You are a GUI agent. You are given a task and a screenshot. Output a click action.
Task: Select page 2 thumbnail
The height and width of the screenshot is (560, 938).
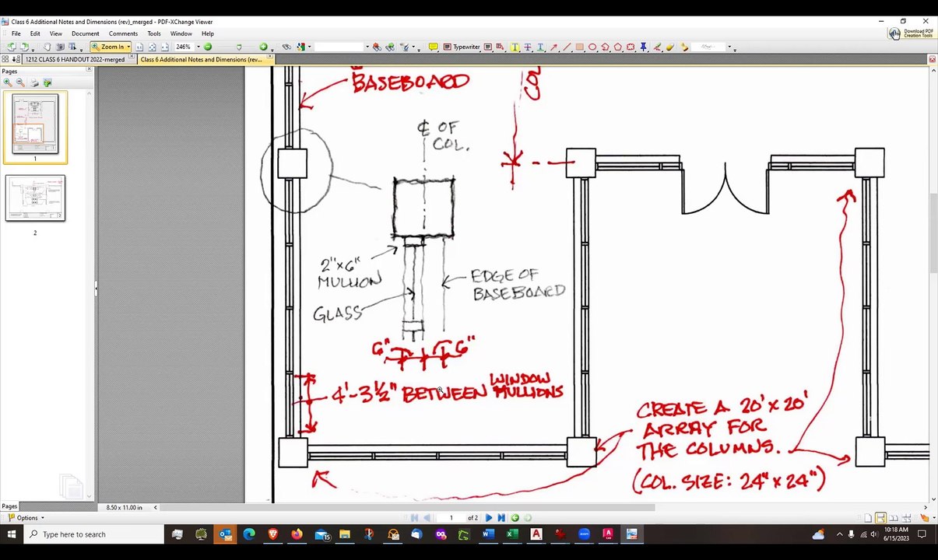coord(35,198)
